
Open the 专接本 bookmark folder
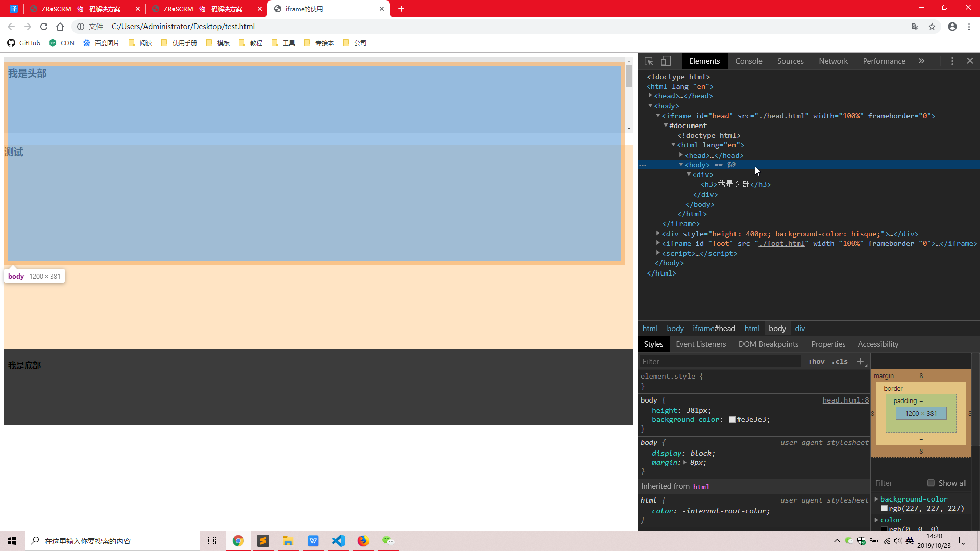(x=319, y=43)
